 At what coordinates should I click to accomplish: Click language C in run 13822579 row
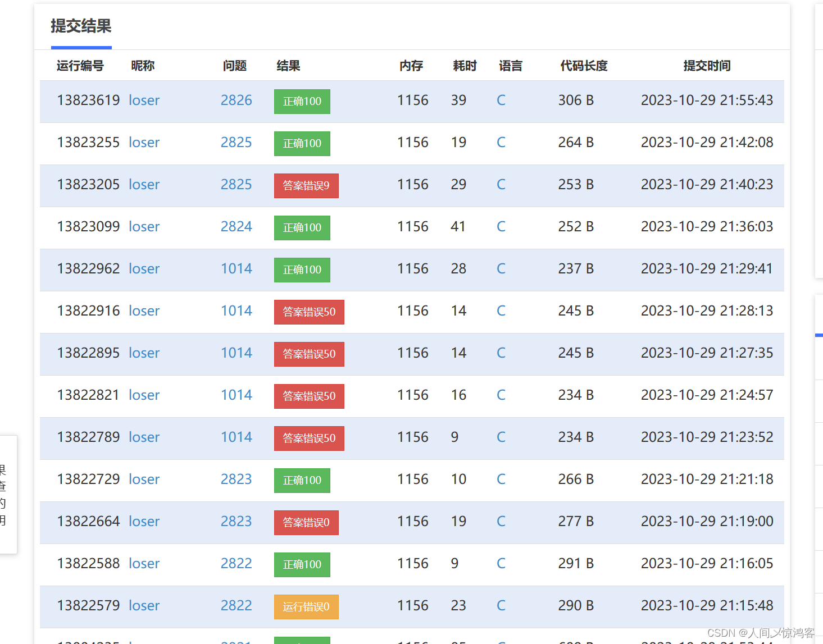point(501,606)
